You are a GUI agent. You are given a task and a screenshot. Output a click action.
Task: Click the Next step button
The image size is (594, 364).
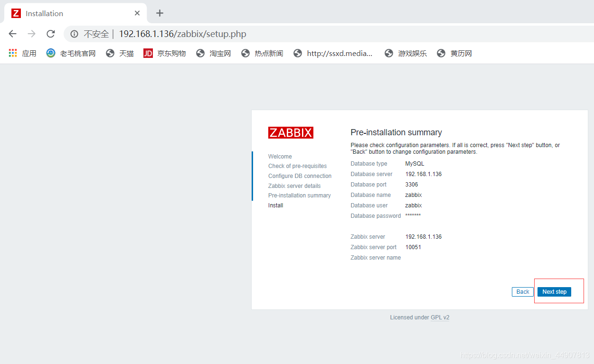[554, 292]
